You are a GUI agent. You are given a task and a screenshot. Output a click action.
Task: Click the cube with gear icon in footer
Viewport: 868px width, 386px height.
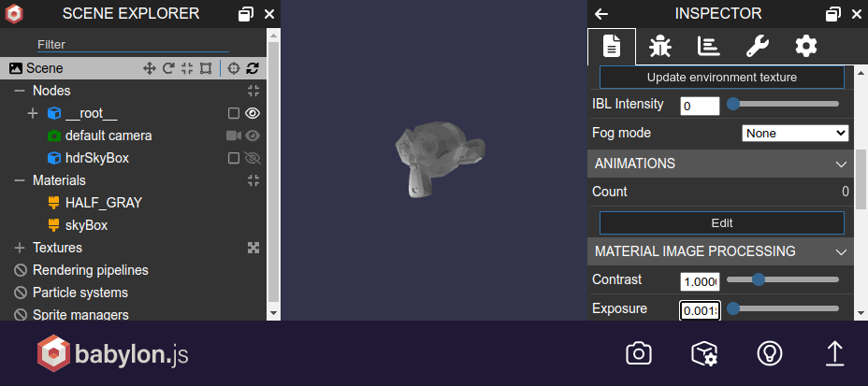[x=704, y=353]
